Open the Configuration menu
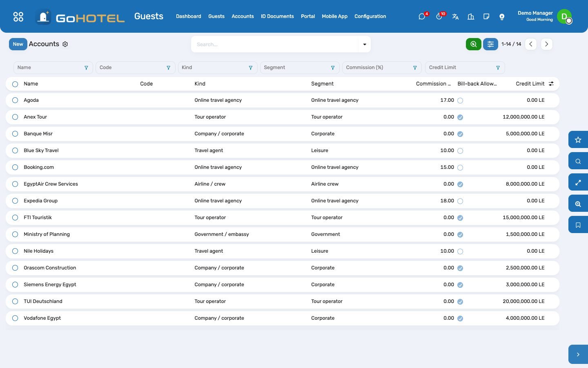The width and height of the screenshot is (588, 368). click(370, 16)
